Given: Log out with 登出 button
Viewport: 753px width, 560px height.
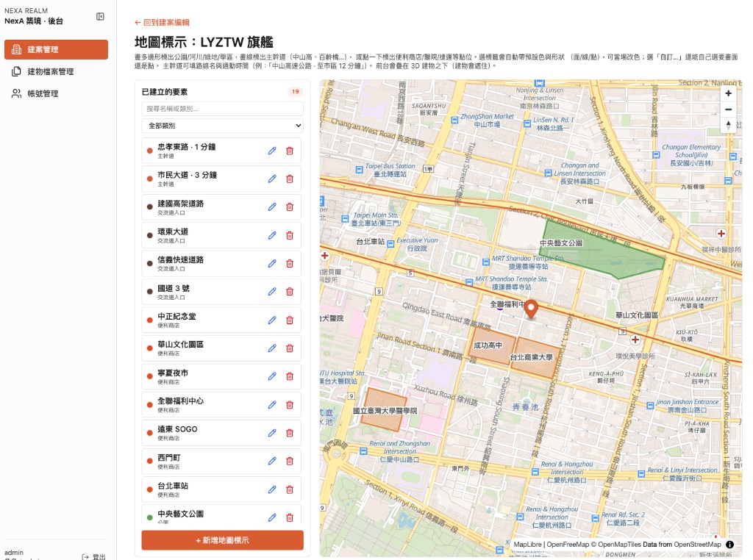Looking at the screenshot, I should pyautogui.click(x=94, y=556).
